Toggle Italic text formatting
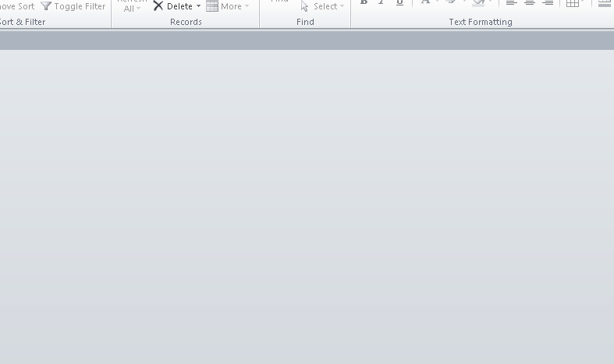Screen dimensions: 614x364 (382, 3)
